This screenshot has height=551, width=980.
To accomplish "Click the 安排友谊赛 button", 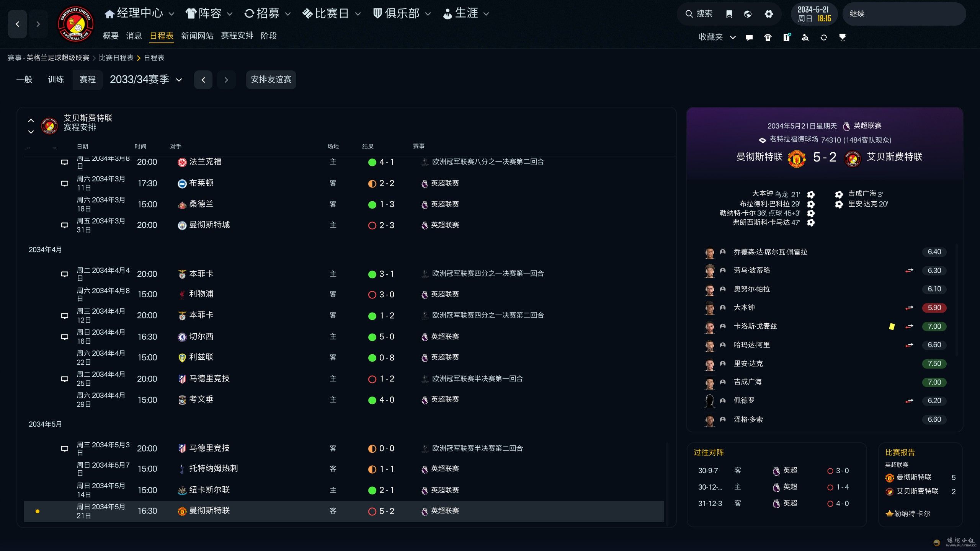I will 271,80.
